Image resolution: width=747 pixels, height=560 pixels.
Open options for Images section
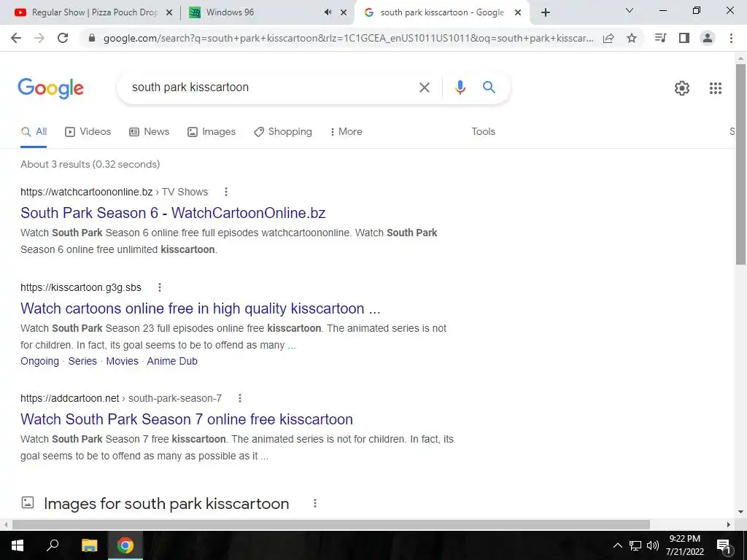[x=315, y=503]
